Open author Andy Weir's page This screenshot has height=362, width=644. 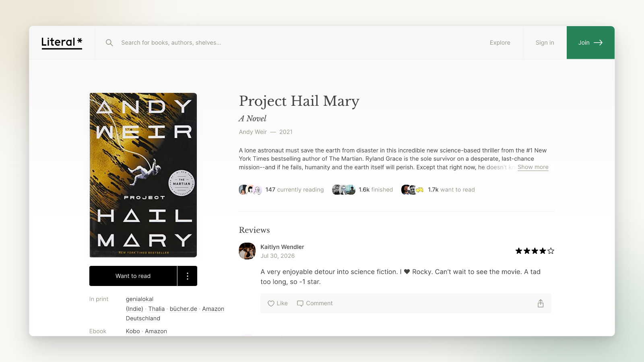[253, 132]
